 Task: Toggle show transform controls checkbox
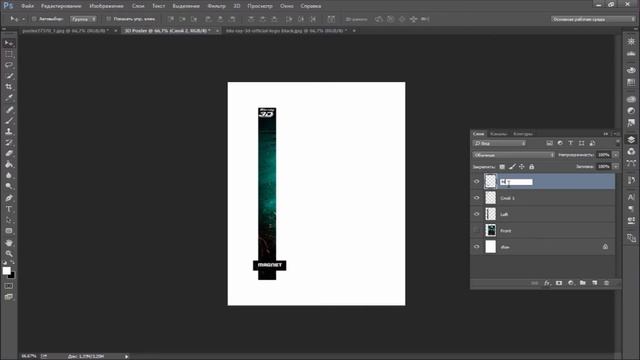[x=109, y=19]
